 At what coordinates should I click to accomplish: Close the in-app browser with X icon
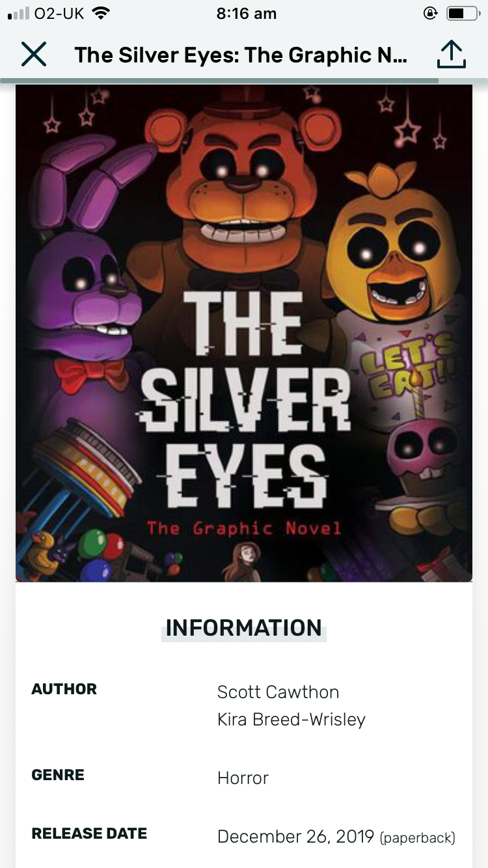click(34, 54)
